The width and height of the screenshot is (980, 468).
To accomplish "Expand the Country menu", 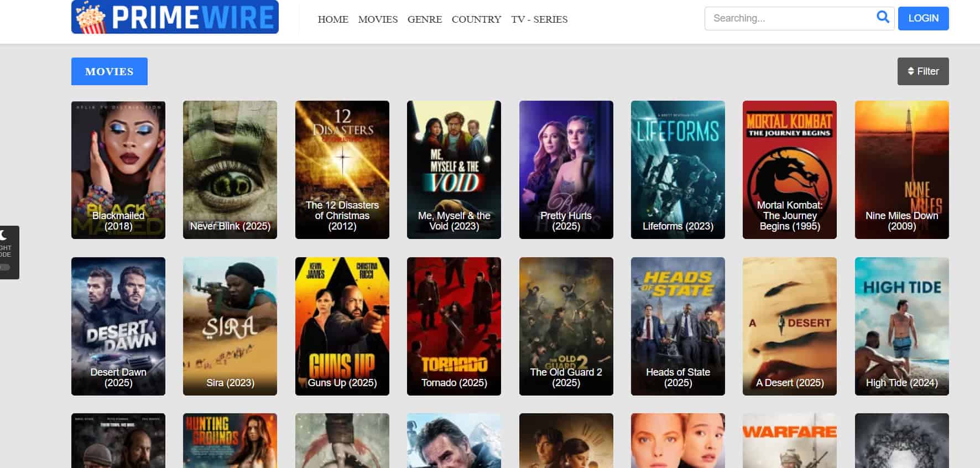I will point(476,19).
